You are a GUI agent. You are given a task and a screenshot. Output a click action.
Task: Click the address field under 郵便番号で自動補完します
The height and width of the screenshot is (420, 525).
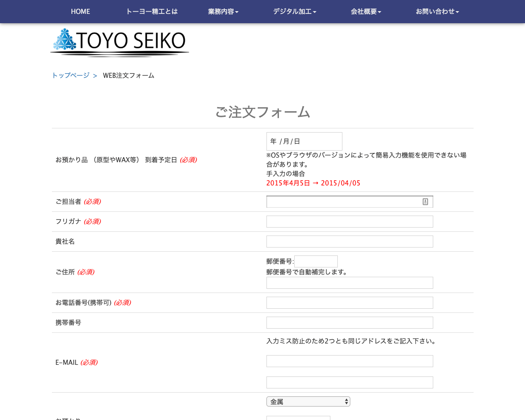coord(349,283)
